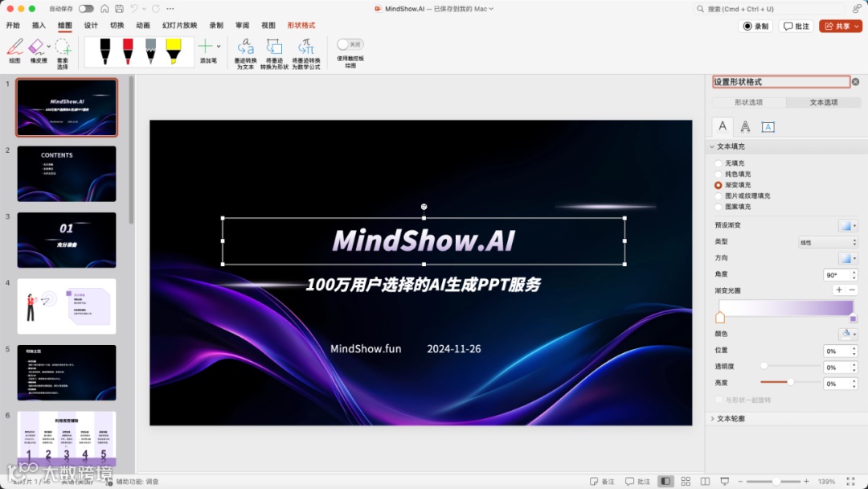Click 将墨迹转换为形状 ink to shape

(274, 53)
